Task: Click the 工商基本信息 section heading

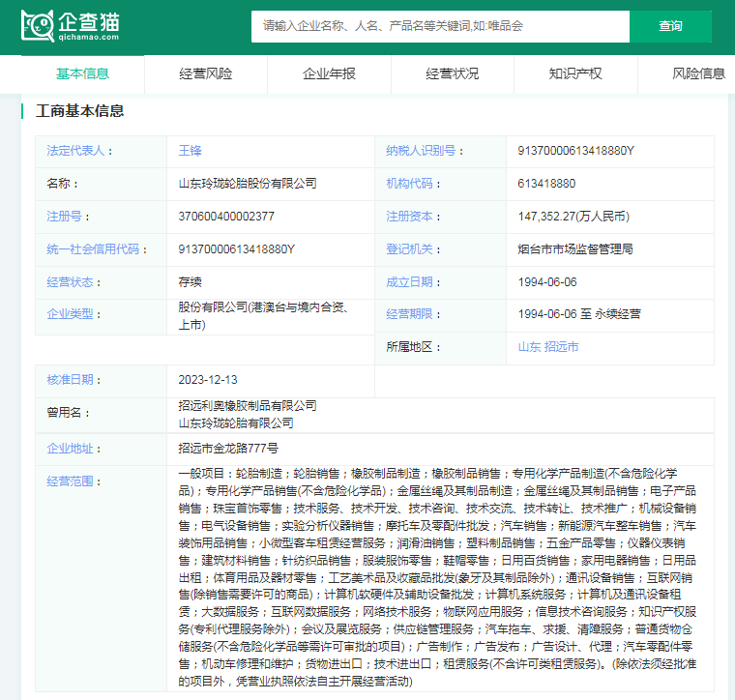Action: pyautogui.click(x=80, y=111)
